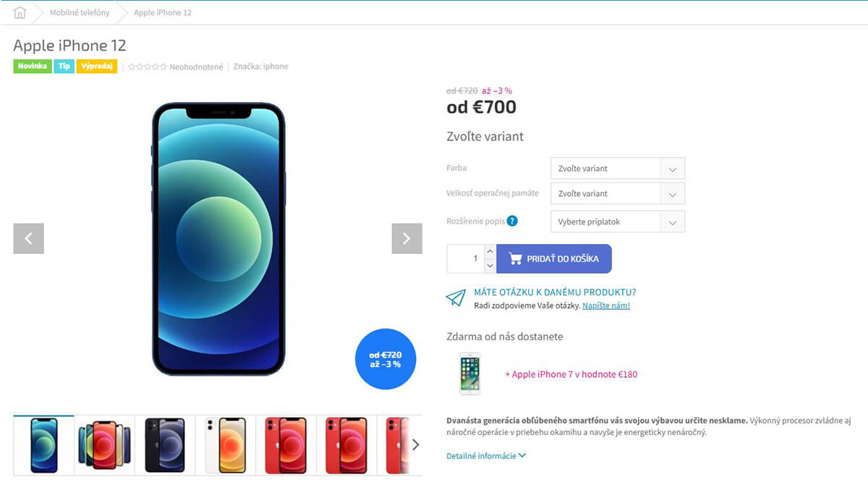The width and height of the screenshot is (868, 485).
Task: Add product with Pridať do košíka button
Action: [x=554, y=258]
